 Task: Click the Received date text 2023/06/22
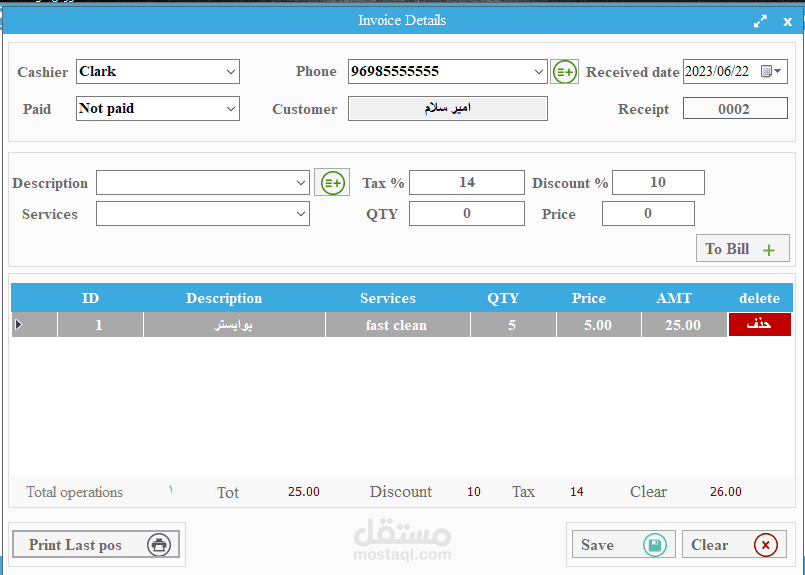[x=717, y=71]
